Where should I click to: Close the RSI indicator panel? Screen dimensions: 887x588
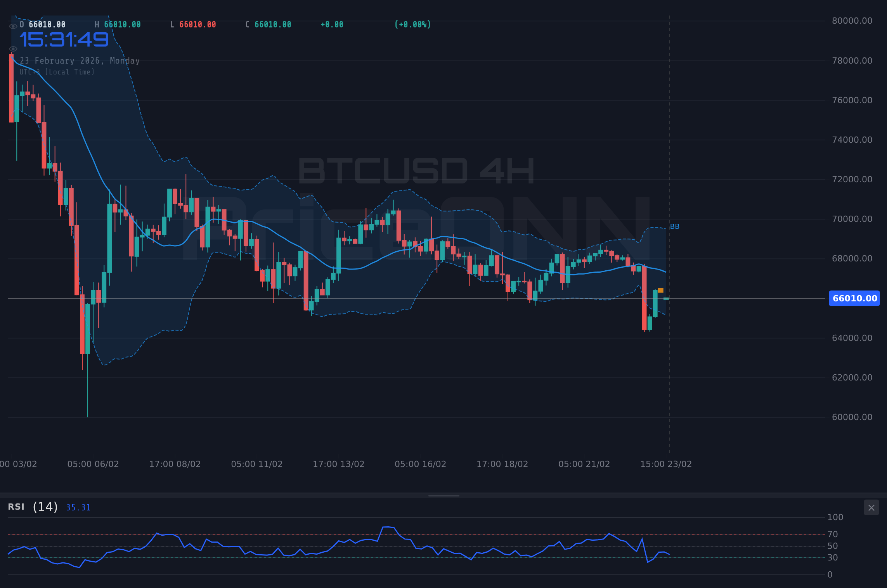tap(871, 507)
